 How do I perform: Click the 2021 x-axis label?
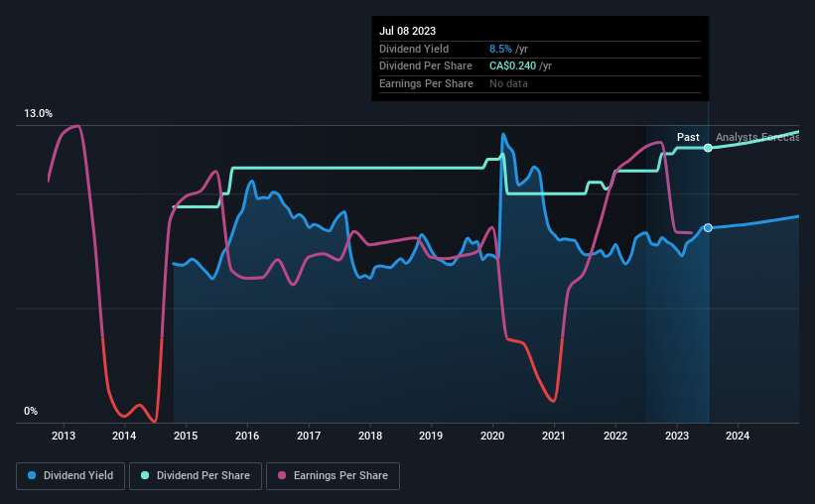(x=554, y=436)
